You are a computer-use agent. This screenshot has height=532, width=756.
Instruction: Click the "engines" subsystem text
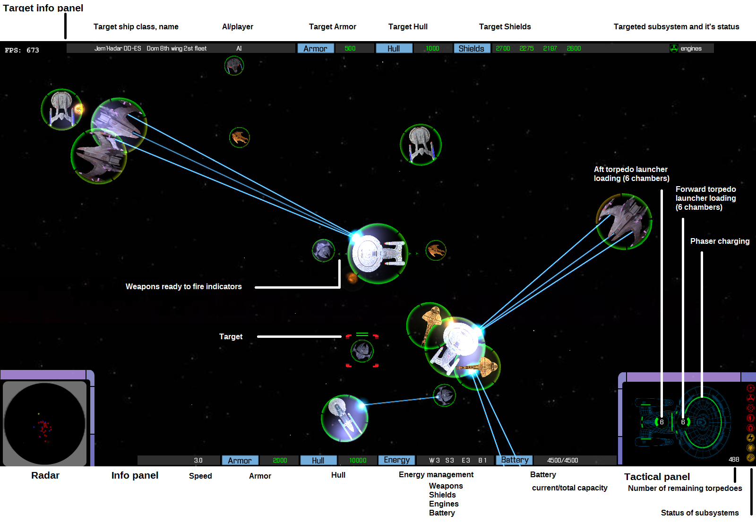pyautogui.click(x=691, y=48)
